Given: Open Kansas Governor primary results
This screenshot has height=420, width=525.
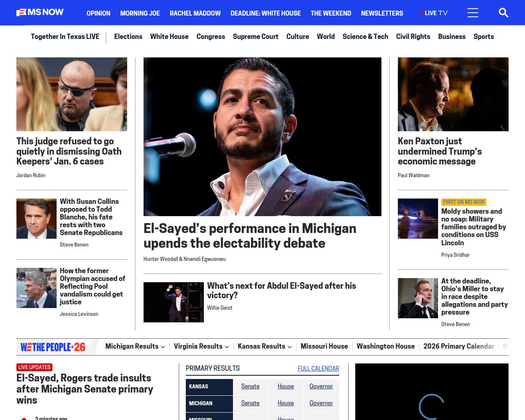Looking at the screenshot, I should (x=321, y=386).
